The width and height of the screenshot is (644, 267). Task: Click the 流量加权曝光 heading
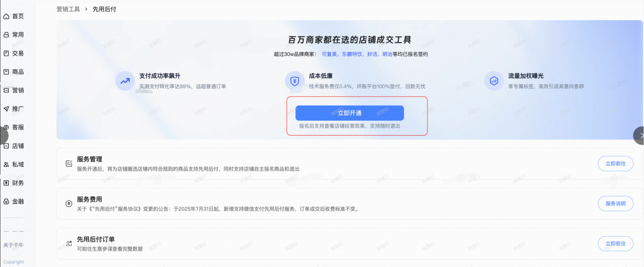(x=526, y=76)
